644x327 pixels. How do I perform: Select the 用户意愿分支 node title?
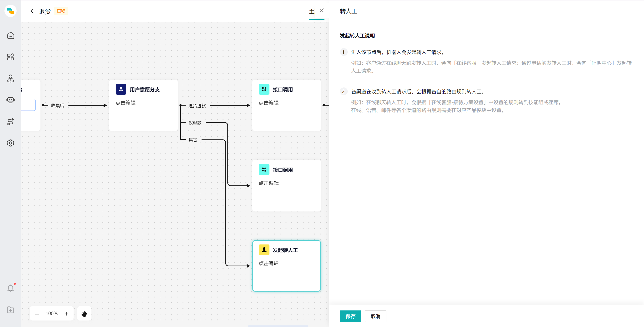coord(145,89)
